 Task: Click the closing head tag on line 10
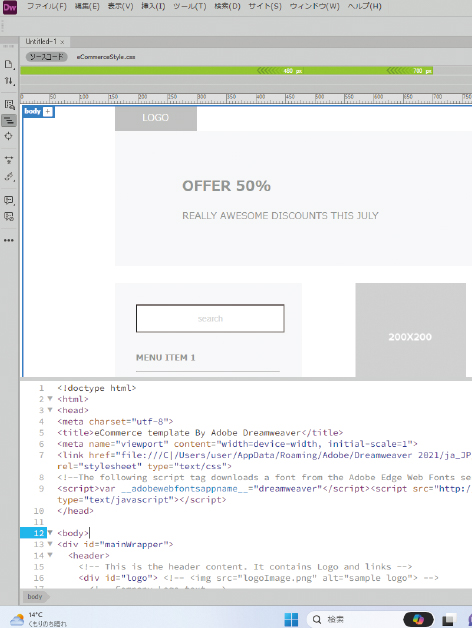pyautogui.click(x=75, y=511)
